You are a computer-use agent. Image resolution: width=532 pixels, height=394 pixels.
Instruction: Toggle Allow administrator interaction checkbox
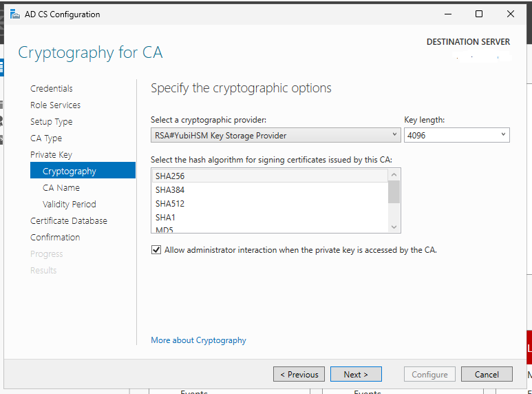click(x=156, y=250)
